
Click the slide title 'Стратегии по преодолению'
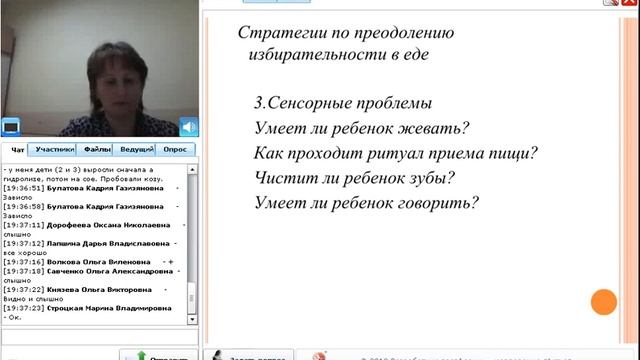coord(346,33)
